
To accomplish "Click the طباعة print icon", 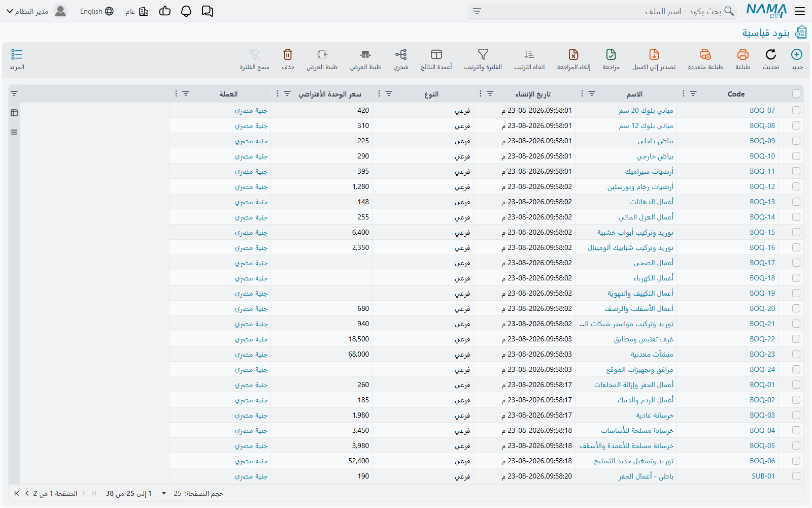I will pyautogui.click(x=742, y=55).
